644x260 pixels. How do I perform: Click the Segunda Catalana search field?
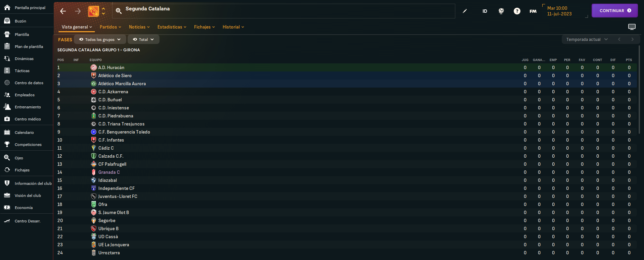(x=284, y=11)
